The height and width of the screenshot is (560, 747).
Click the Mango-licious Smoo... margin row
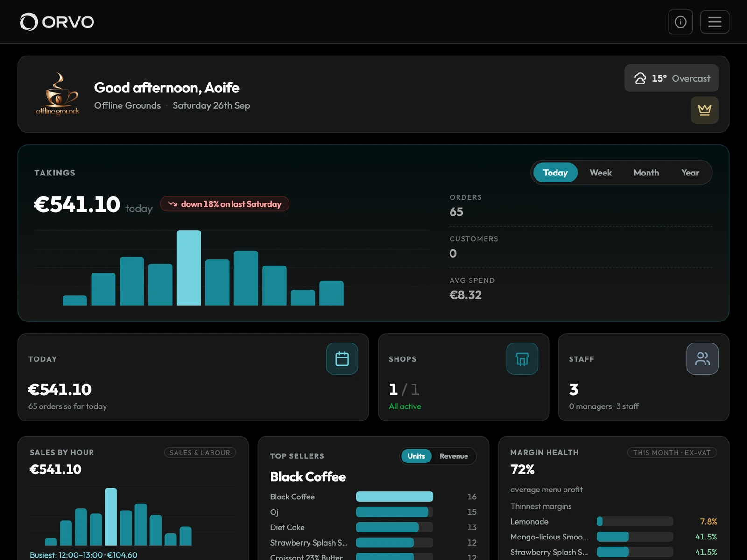[613, 537]
